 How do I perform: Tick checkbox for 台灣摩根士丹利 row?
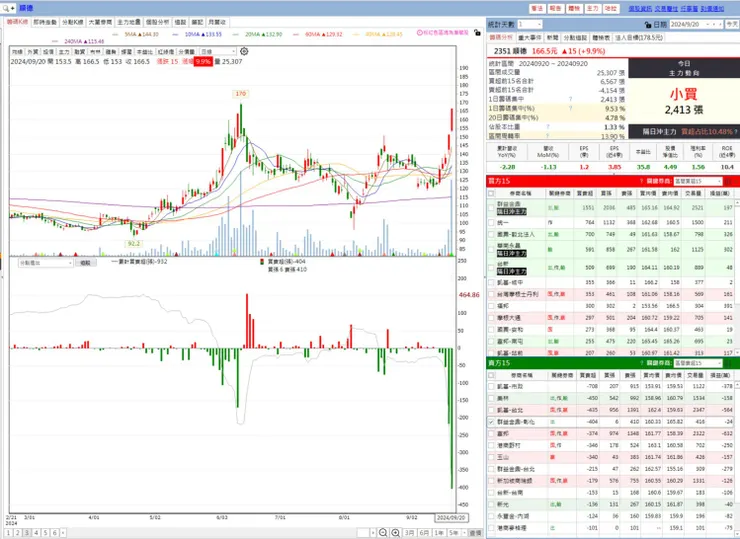click(x=491, y=294)
